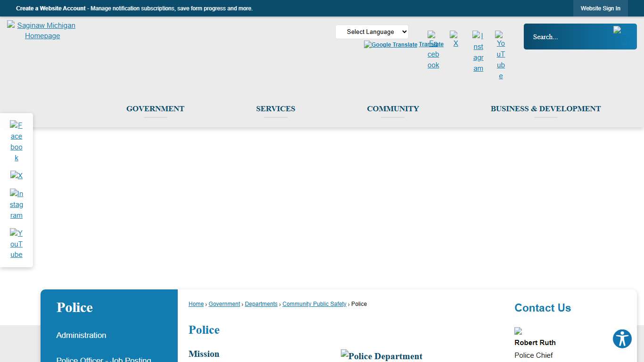Click the Facebook icon in the header

pyautogui.click(x=433, y=50)
